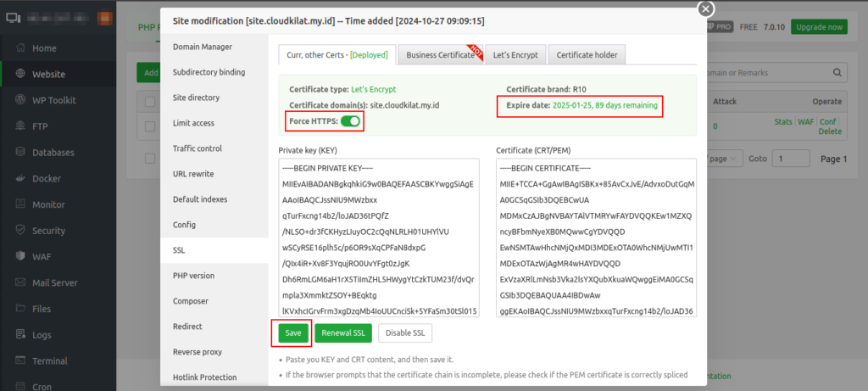Click the Website globe icon
The height and width of the screenshot is (391, 868).
(x=20, y=74)
